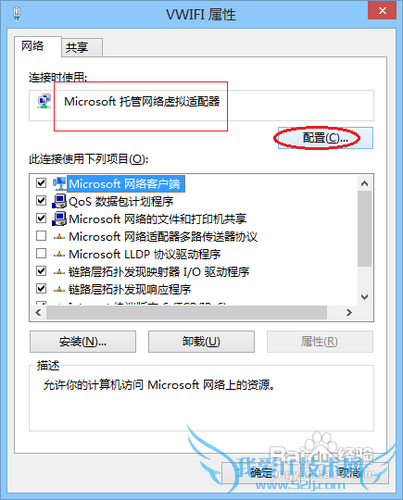Open adapter settings via 配置(C)... button
403x500 pixels.
pos(325,138)
